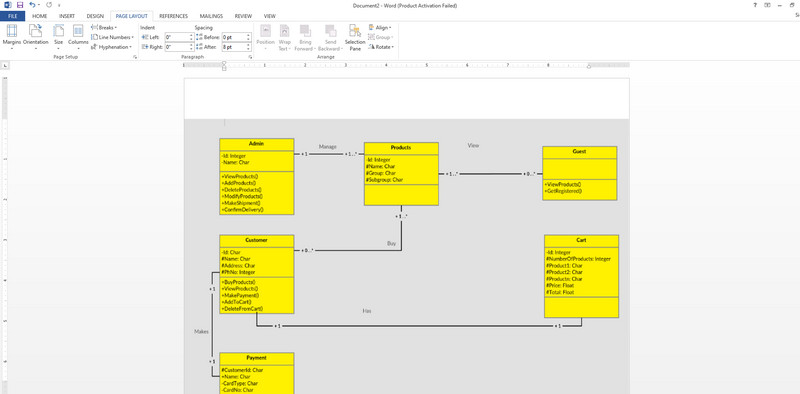Viewport: 800px width, 394px height.
Task: Switch to the INSERT tab
Action: tap(67, 16)
